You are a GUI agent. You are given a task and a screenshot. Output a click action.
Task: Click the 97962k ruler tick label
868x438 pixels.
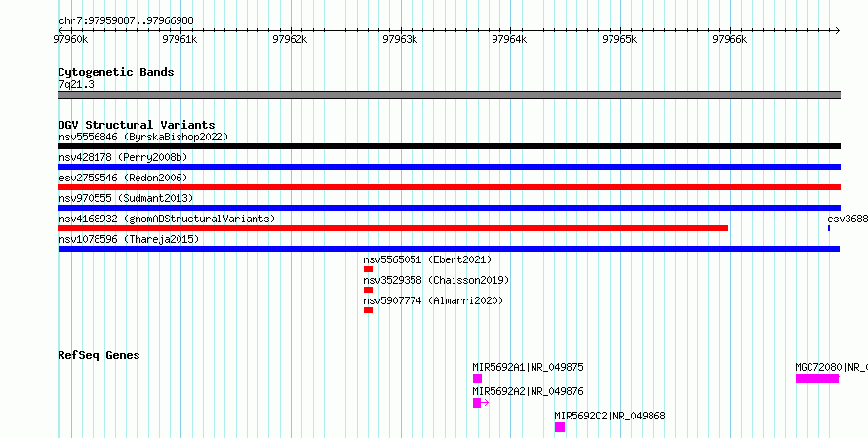290,39
